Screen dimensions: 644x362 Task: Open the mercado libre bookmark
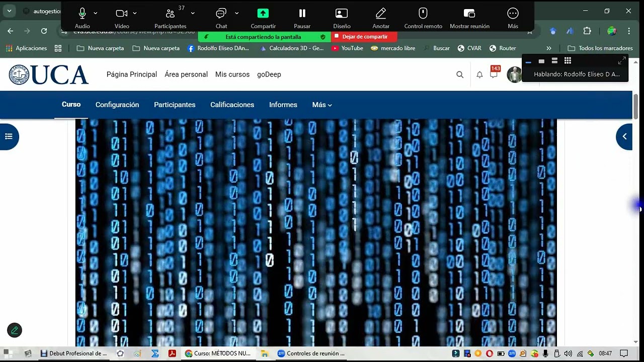point(393,48)
